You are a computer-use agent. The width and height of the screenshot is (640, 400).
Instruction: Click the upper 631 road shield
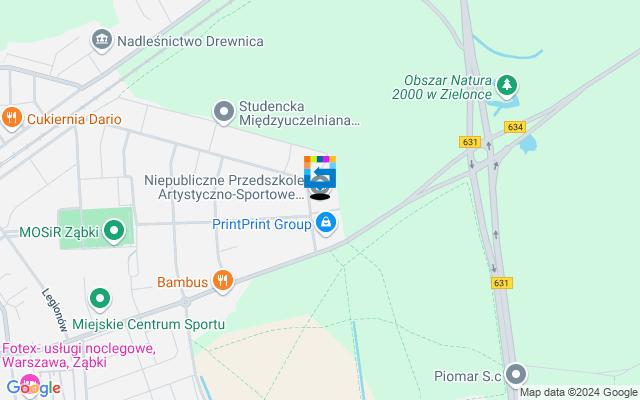click(x=470, y=142)
